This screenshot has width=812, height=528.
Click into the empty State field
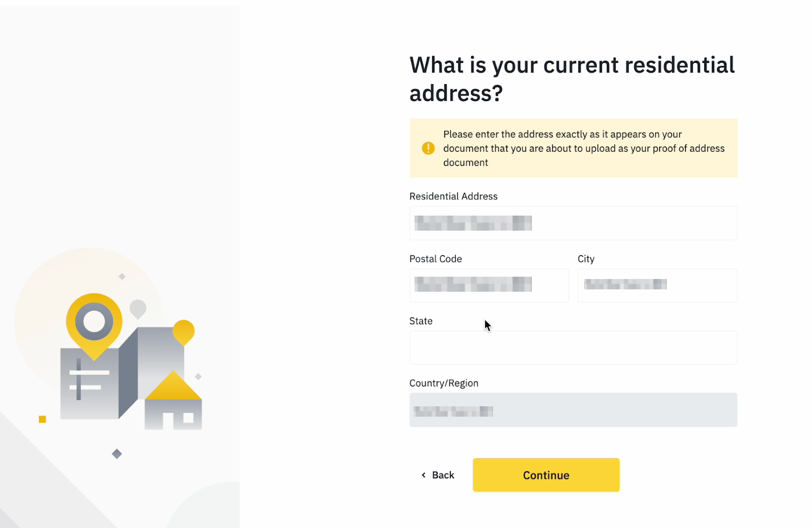[573, 347]
